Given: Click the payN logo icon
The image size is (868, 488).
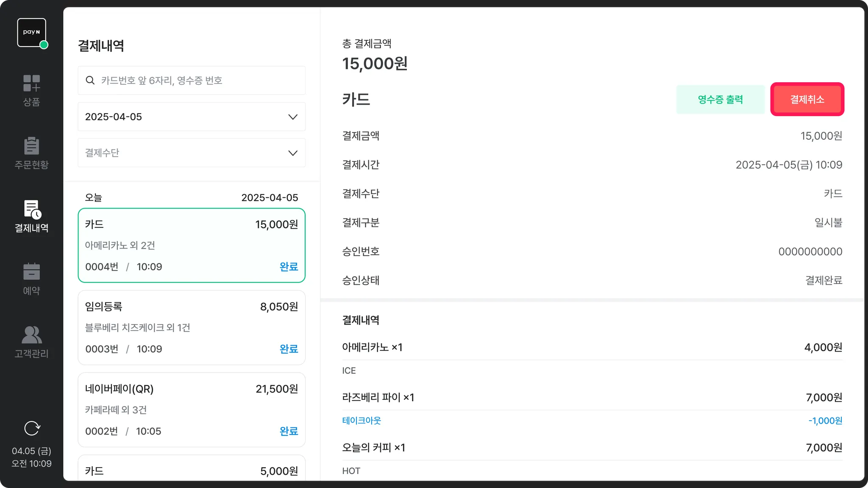Looking at the screenshot, I should 32,33.
